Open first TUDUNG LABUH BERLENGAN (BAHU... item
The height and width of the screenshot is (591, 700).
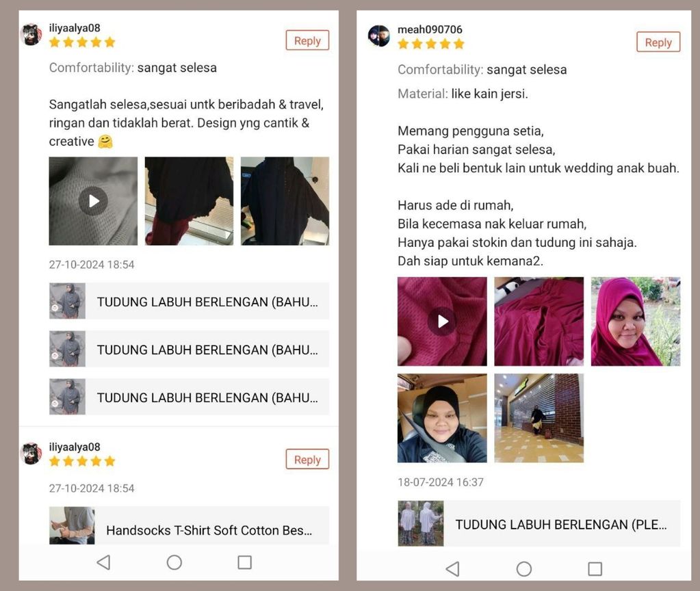tap(189, 301)
